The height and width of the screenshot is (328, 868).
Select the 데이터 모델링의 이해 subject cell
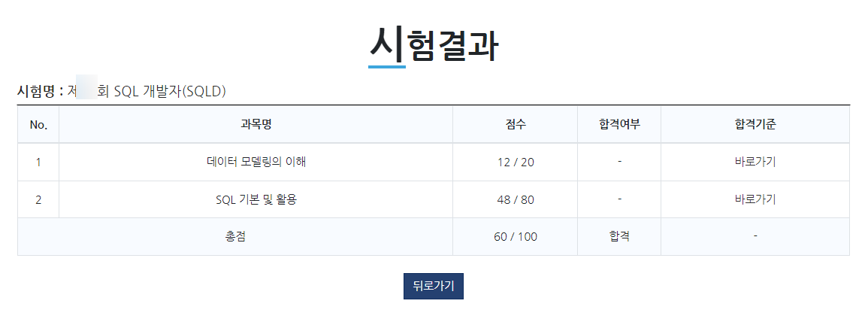(256, 162)
